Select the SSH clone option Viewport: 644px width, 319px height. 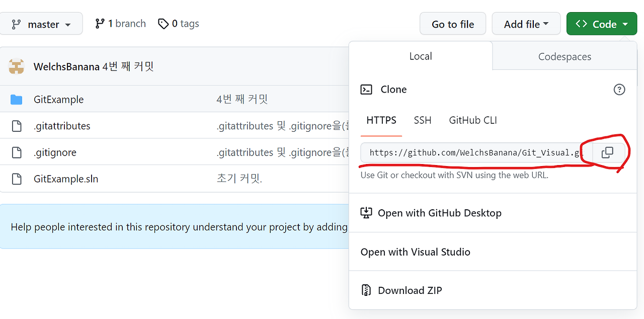(423, 120)
